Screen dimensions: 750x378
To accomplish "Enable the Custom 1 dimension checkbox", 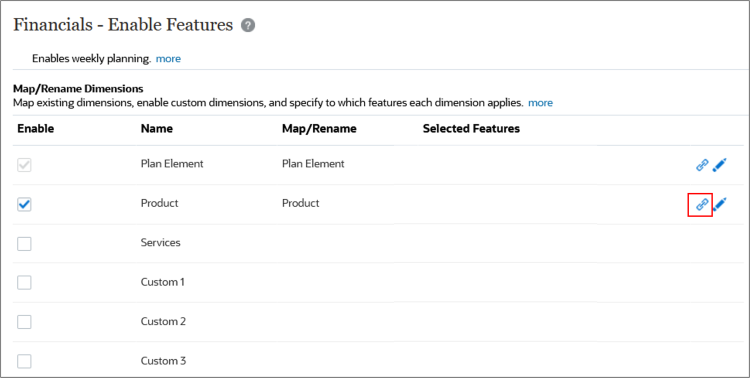I will pos(24,282).
